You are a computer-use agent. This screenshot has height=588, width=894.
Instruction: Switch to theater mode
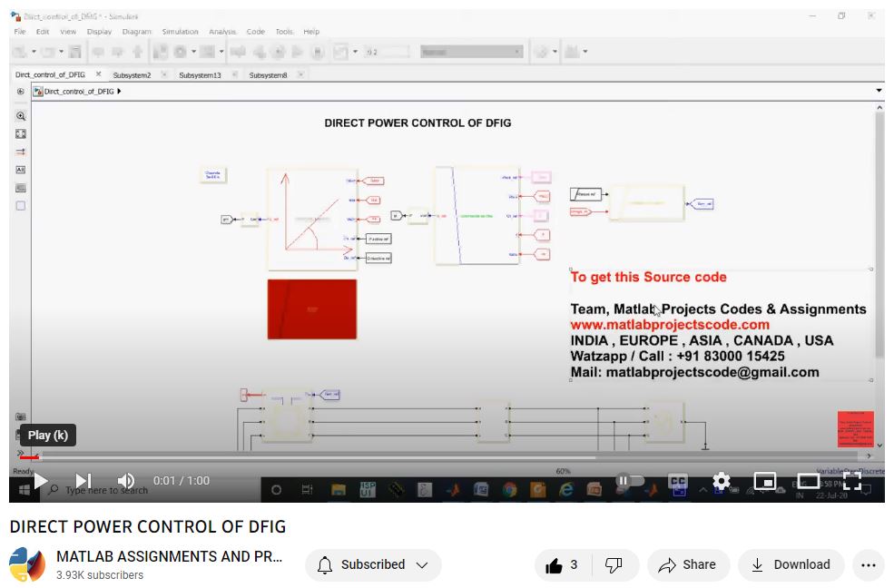click(x=808, y=481)
